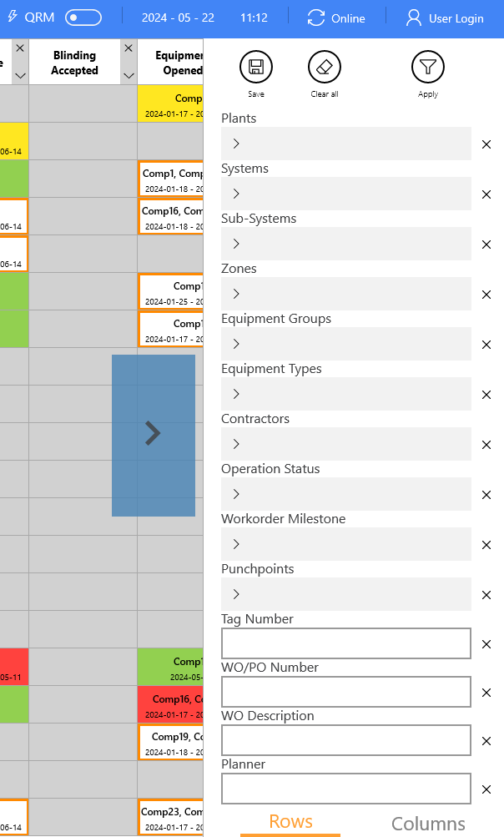Screen dimensions: 504x837
Task: Click the Save disk icon
Action: 256,67
